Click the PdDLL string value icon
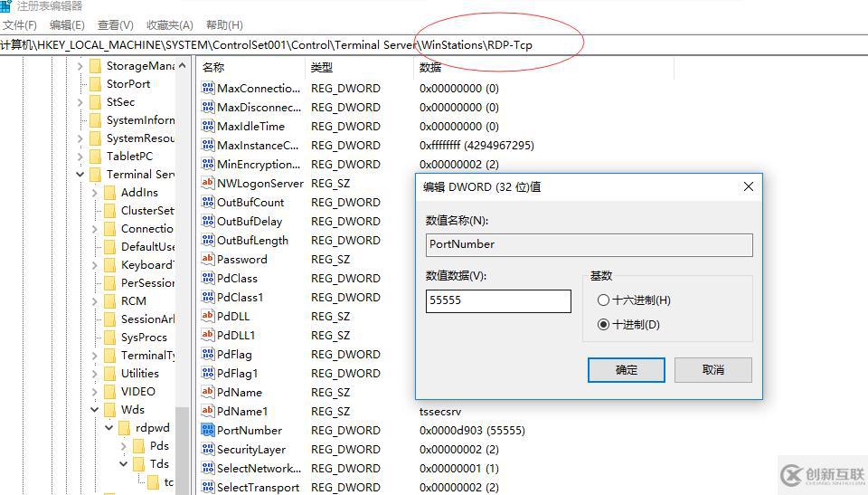 tap(208, 316)
